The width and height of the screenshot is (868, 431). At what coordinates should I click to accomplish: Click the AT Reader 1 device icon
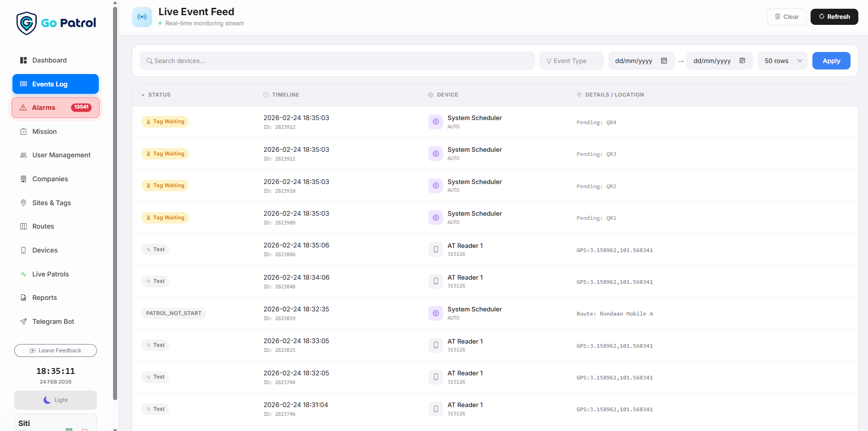coord(435,249)
